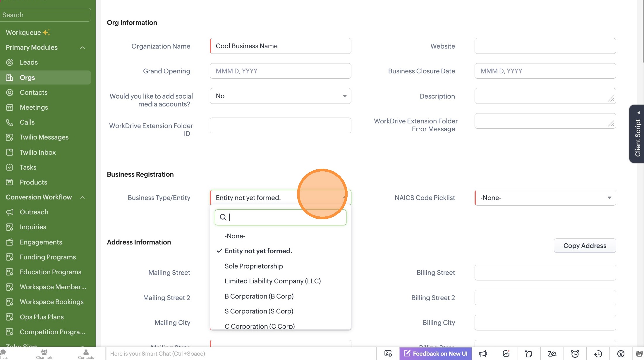Screen dimensions: 644x360
Task: Click the Leads module icon in sidebar
Action: point(10,62)
